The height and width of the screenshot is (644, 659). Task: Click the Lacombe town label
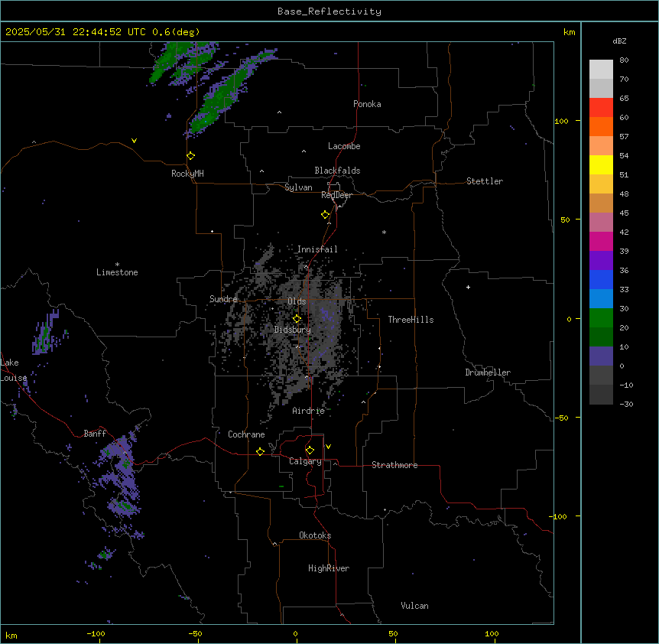[x=344, y=146]
